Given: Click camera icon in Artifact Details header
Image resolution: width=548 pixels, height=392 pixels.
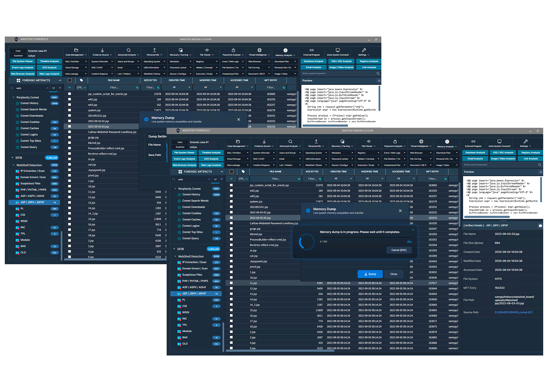Looking at the screenshot, I should click(540, 225).
